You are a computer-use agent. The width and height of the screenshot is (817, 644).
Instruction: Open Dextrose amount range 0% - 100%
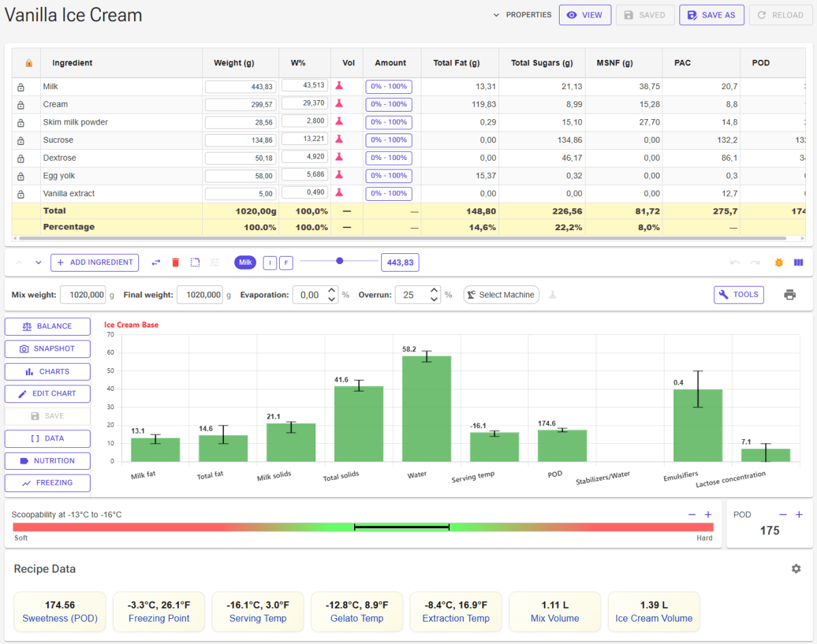click(x=389, y=158)
